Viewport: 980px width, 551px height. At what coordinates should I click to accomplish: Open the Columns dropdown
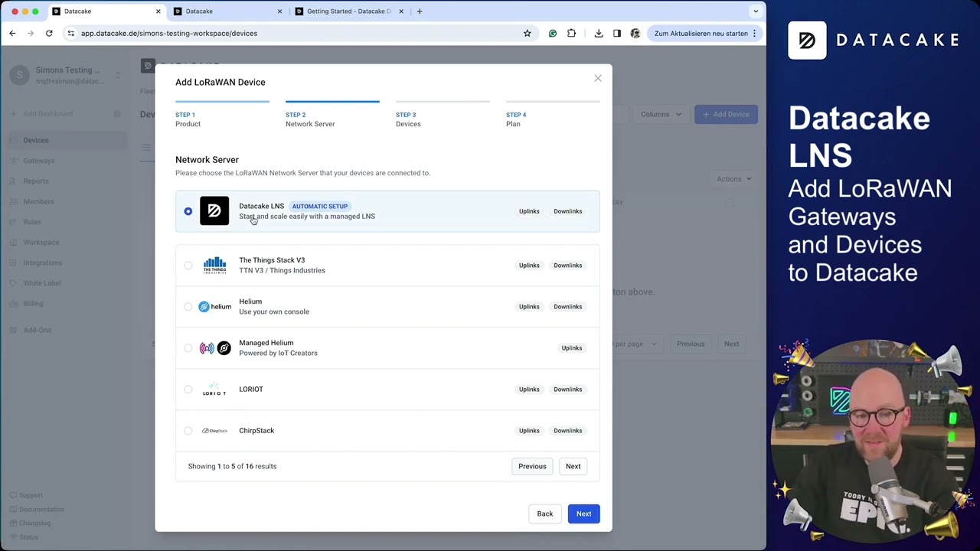click(x=660, y=115)
